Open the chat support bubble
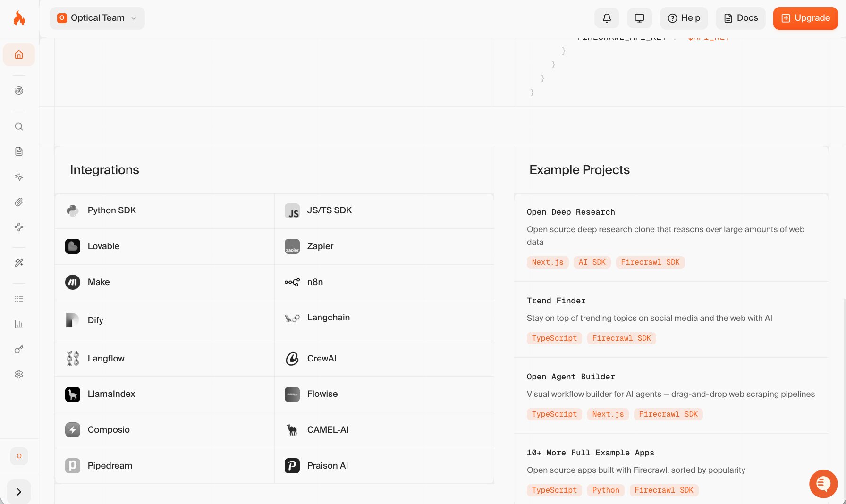This screenshot has height=504, width=846. [x=823, y=484]
